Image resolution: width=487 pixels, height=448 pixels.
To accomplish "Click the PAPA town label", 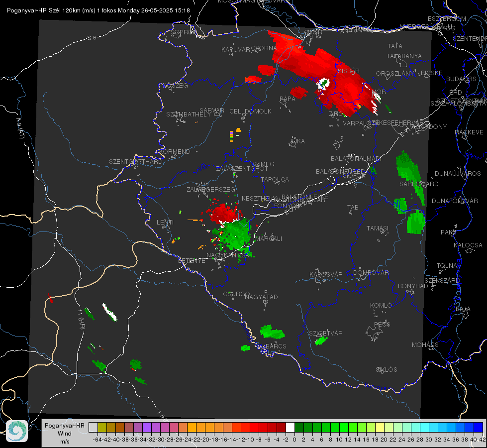I will [288, 99].
